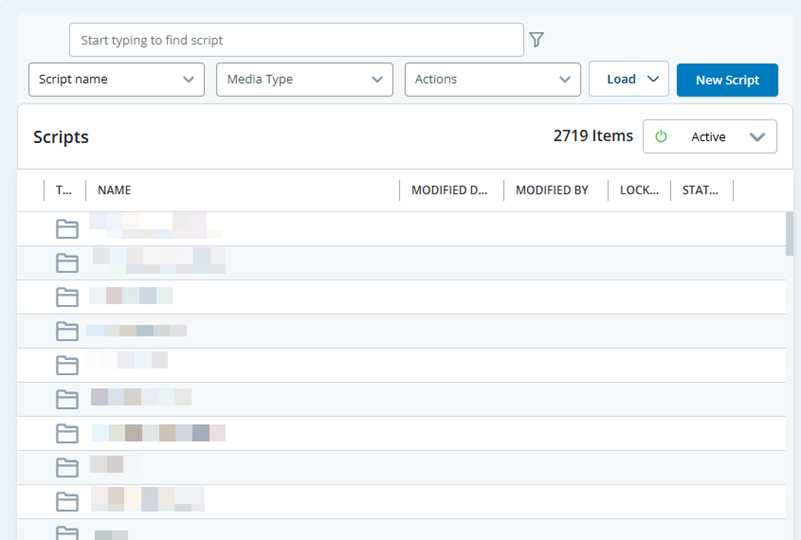Click the second row folder icon
Viewport: 801px width, 540px height.
point(67,263)
